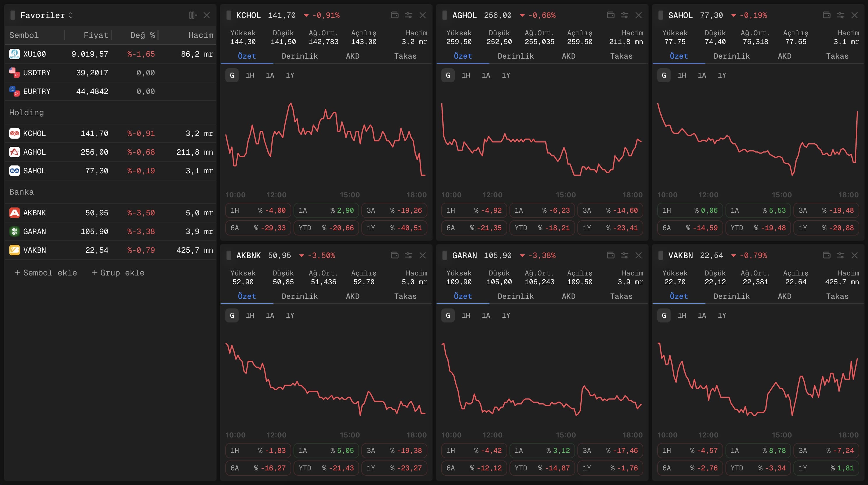Click the XU100 BIST logo in watchlist

tap(14, 54)
